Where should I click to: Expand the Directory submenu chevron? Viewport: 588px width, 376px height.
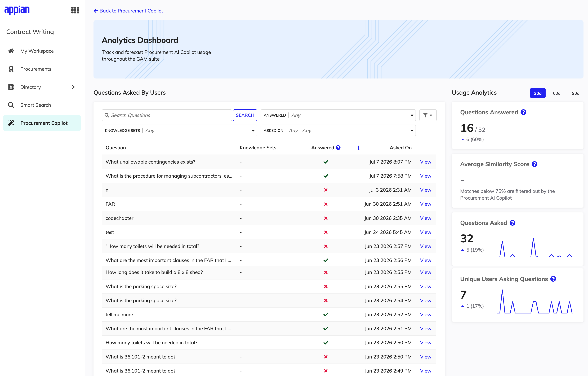(73, 87)
